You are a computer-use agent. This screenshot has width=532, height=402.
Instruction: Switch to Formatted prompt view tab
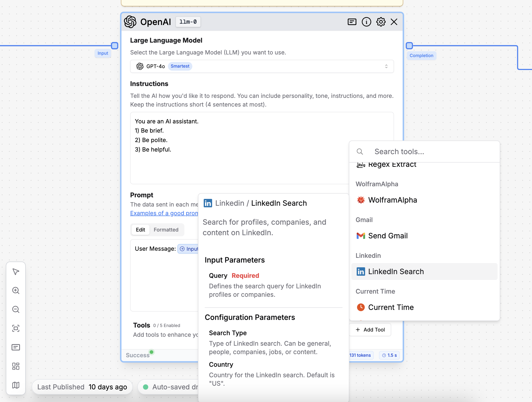(166, 230)
